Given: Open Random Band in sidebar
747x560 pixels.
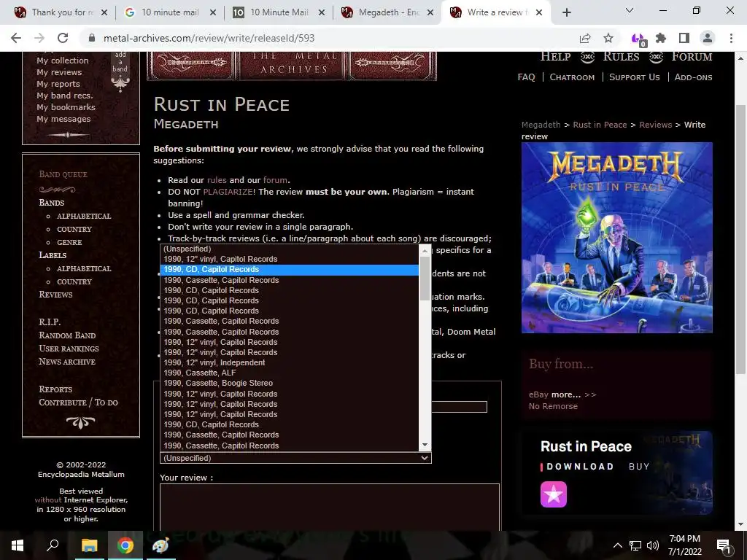Looking at the screenshot, I should click(x=67, y=335).
